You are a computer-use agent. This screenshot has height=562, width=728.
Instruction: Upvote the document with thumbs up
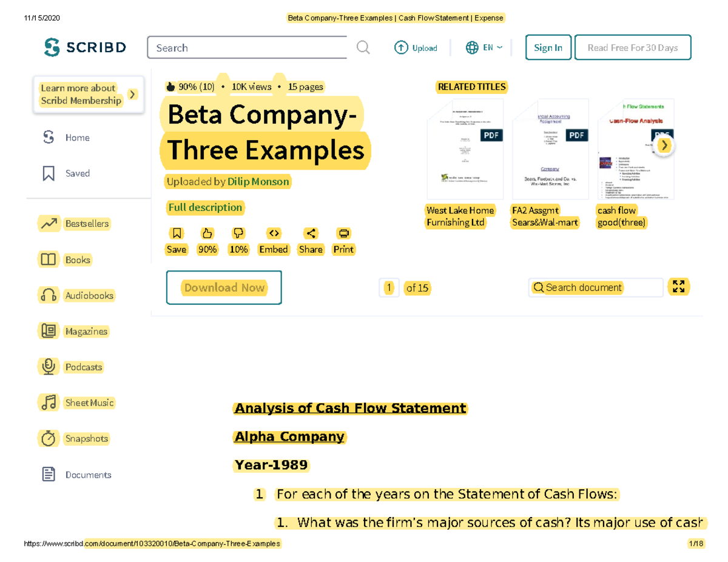point(207,233)
